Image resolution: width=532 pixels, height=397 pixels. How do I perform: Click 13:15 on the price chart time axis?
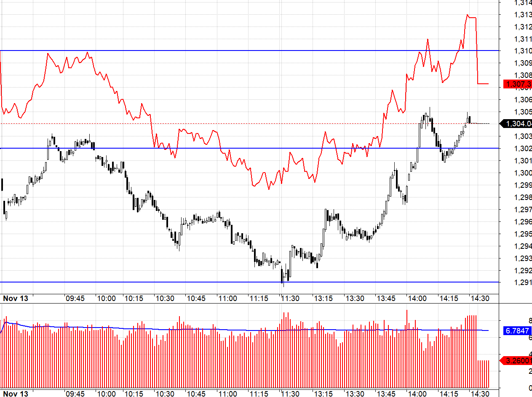pos(323,298)
